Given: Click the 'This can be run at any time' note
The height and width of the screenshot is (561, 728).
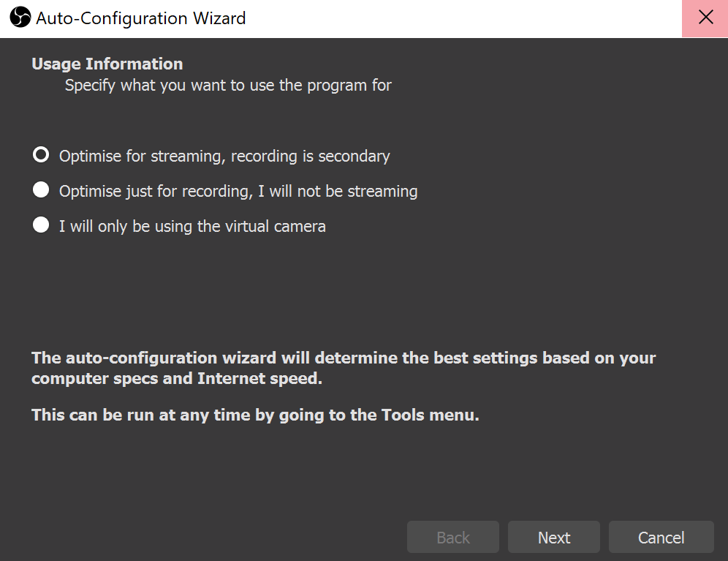Looking at the screenshot, I should [x=255, y=415].
